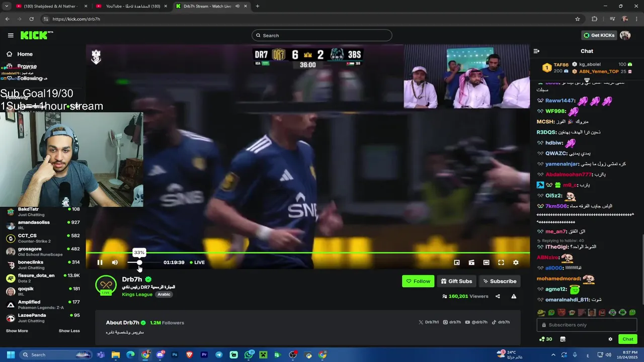The width and height of the screenshot is (644, 362).
Task: Open the Kick shop icon below chat
Action: click(562, 339)
